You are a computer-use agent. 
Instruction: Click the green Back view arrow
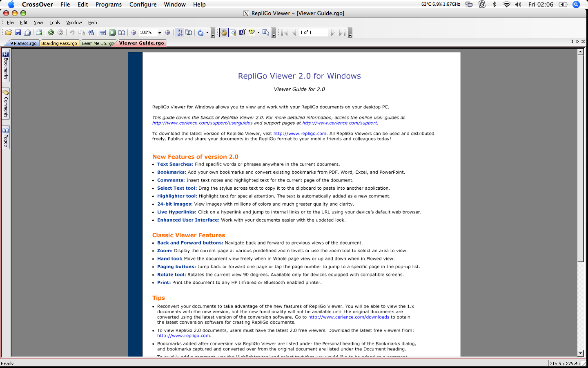pyautogui.click(x=51, y=32)
